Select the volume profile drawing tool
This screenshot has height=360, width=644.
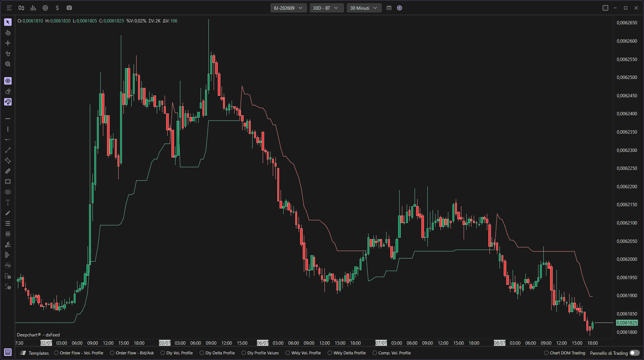click(x=8, y=255)
